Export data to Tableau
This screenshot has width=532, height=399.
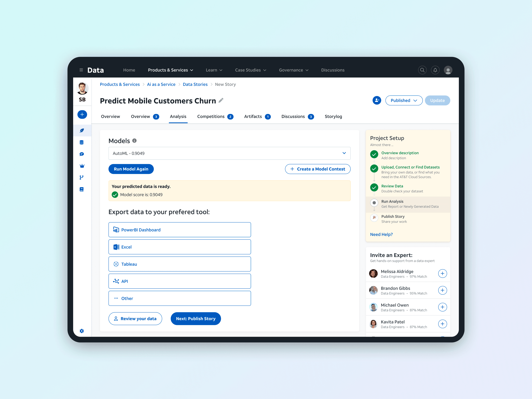pos(179,264)
